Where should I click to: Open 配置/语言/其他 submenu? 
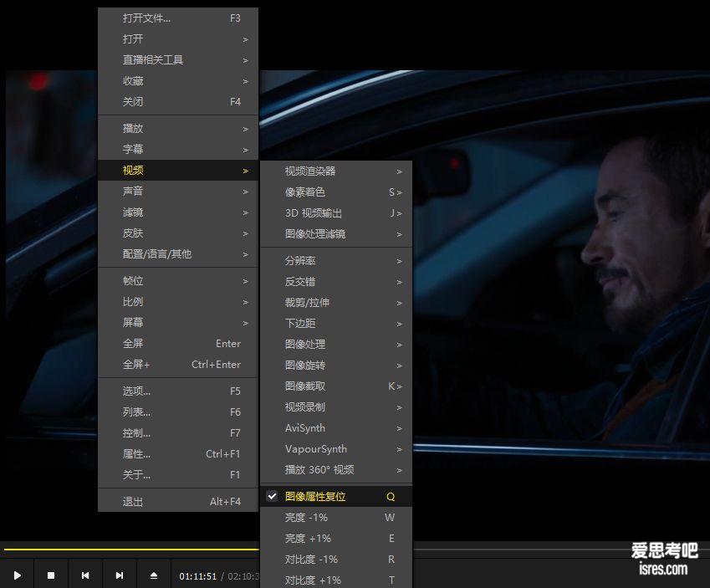(178, 253)
